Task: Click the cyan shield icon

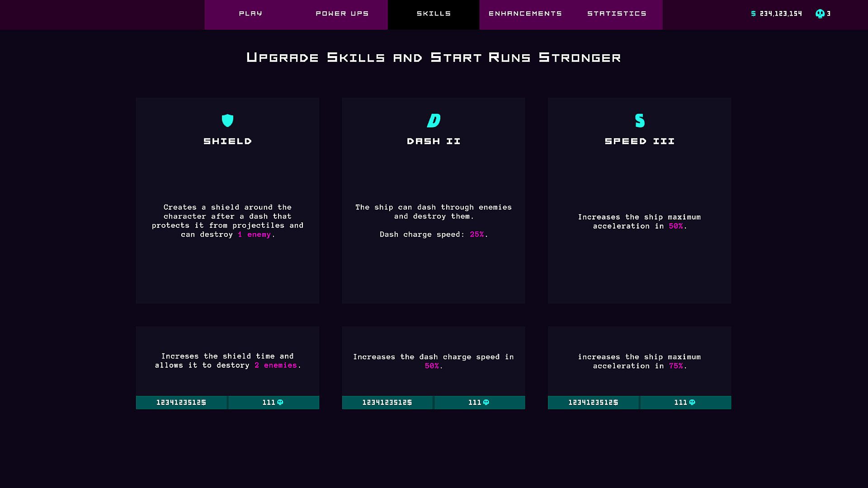Action: 227,120
